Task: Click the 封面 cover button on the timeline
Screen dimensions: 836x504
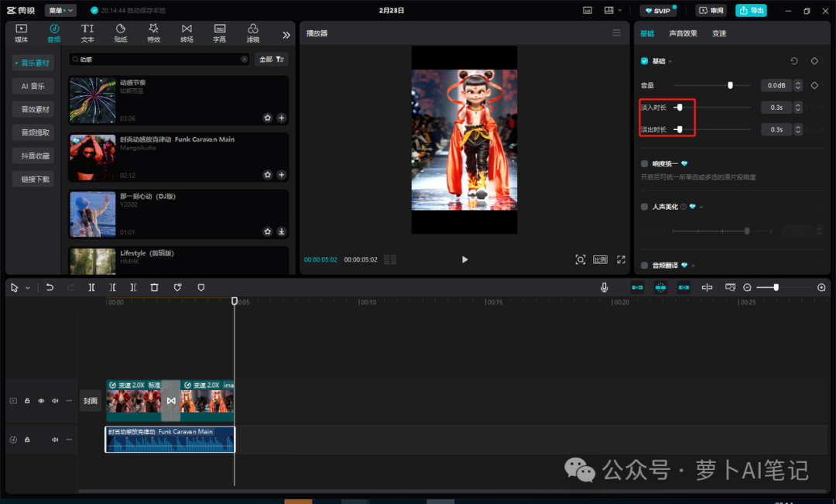Action: [x=91, y=400]
